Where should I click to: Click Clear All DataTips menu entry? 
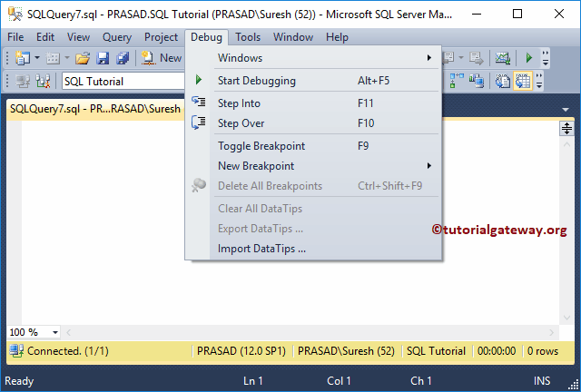pyautogui.click(x=313, y=208)
